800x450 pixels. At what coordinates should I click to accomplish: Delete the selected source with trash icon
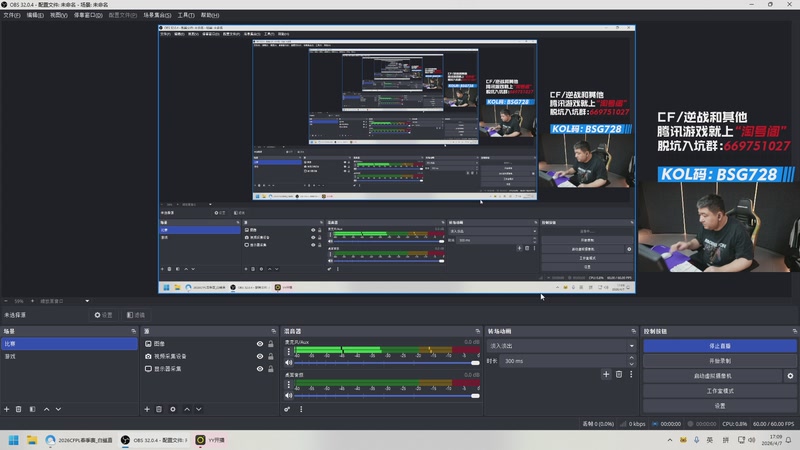pyautogui.click(x=159, y=409)
